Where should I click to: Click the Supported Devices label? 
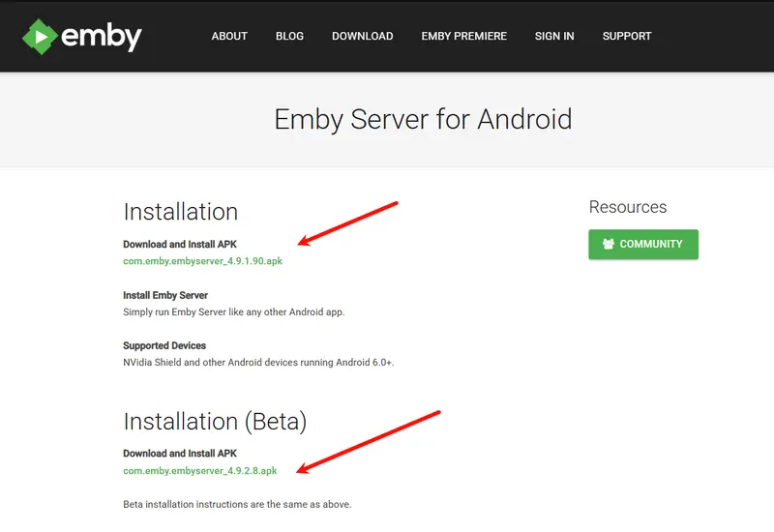pos(164,345)
